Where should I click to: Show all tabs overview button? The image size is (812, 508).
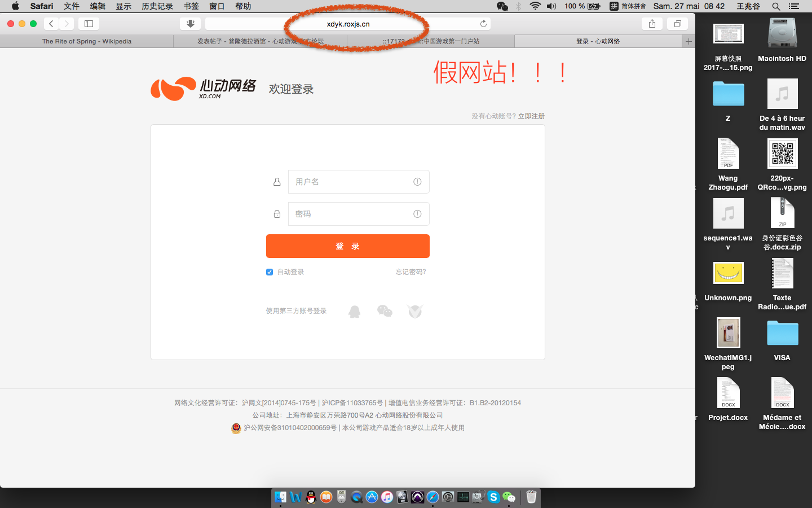click(677, 24)
